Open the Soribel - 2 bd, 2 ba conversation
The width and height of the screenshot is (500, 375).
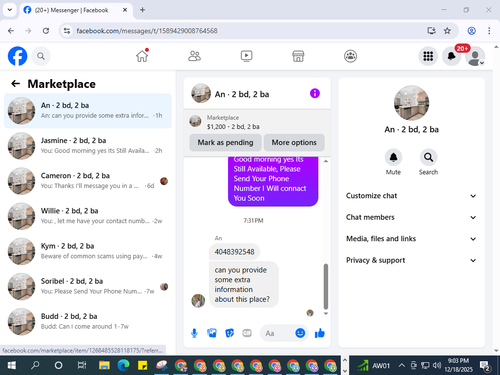[x=88, y=286]
